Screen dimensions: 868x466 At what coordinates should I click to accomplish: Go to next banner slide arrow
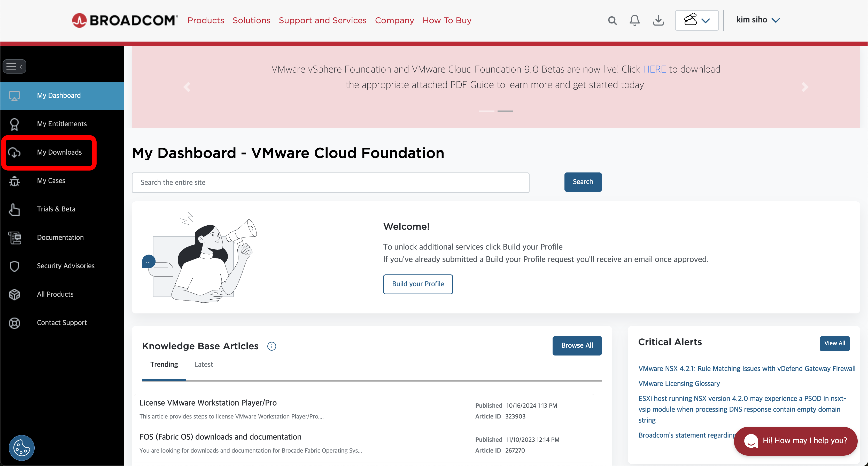tap(805, 87)
